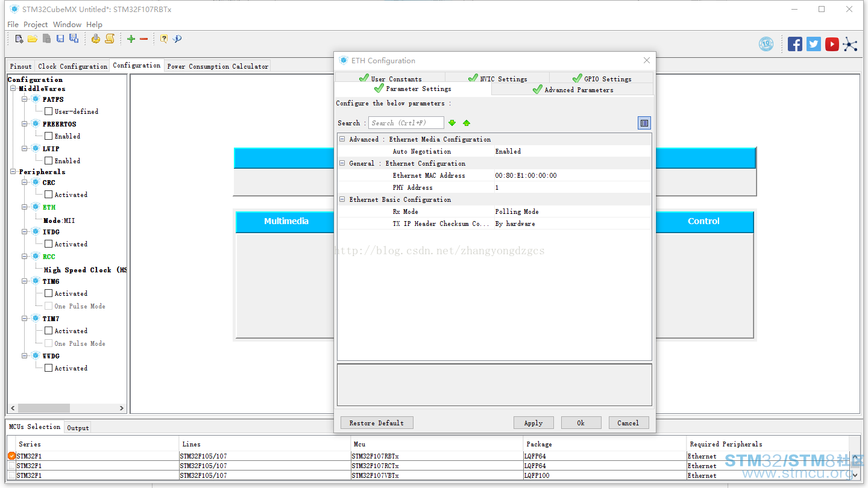Screen dimensions: 868x488
Task: Collapse the Peripherals tree node
Action: [x=13, y=172]
